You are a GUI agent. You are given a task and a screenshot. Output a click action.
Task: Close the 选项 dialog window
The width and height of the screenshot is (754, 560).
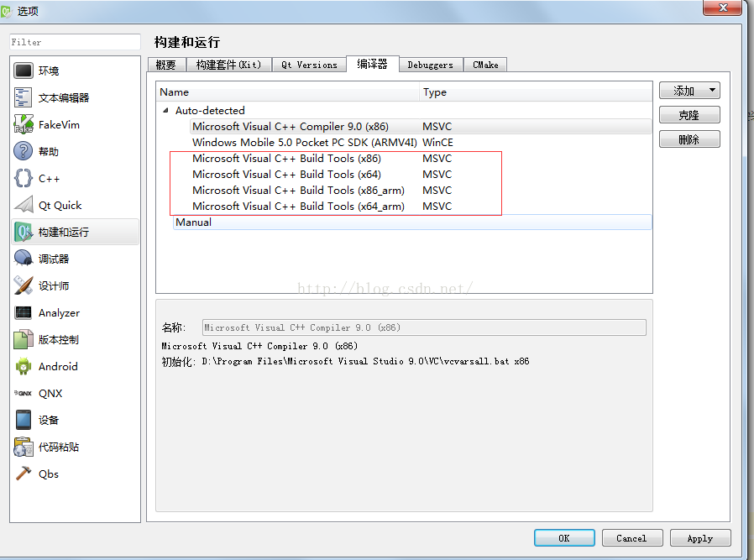tap(722, 8)
